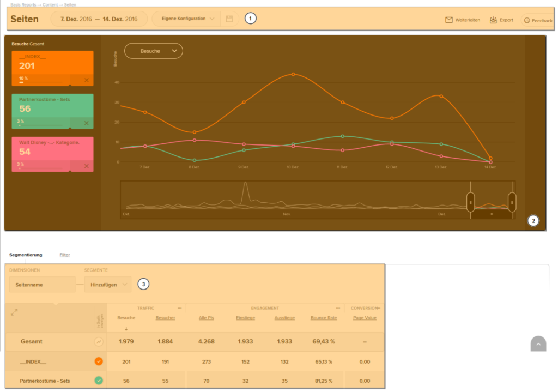This screenshot has height=392, width=558.
Task: Click Gesamt bounce rate 69,43 %
Action: 324,341
